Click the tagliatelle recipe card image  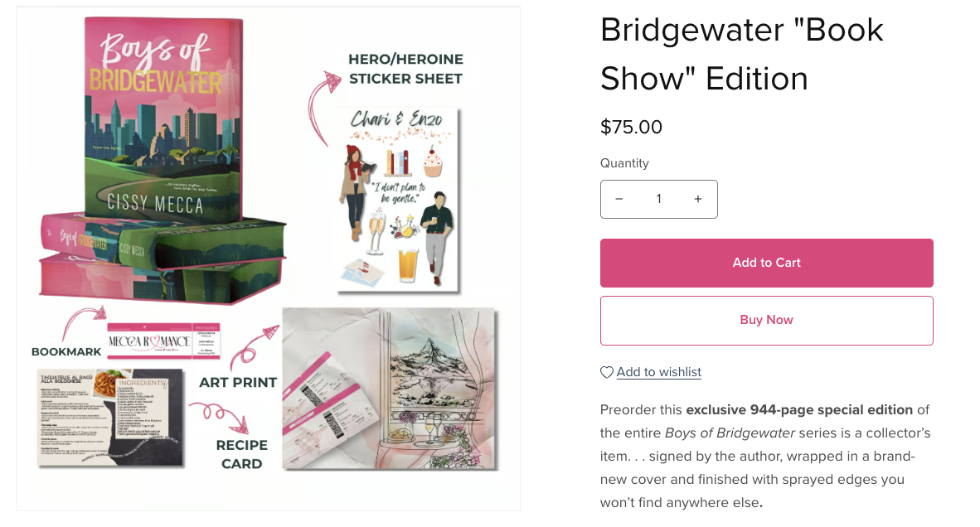pyautogui.click(x=110, y=417)
